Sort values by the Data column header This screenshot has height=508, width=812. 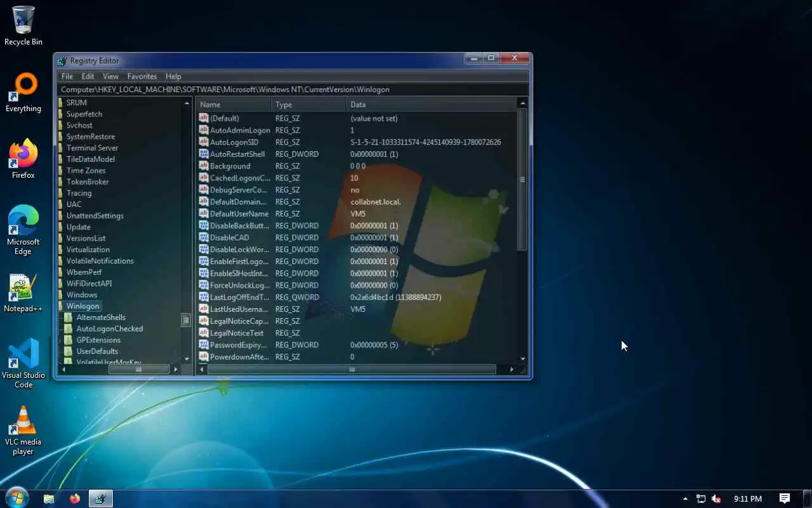[x=432, y=104]
